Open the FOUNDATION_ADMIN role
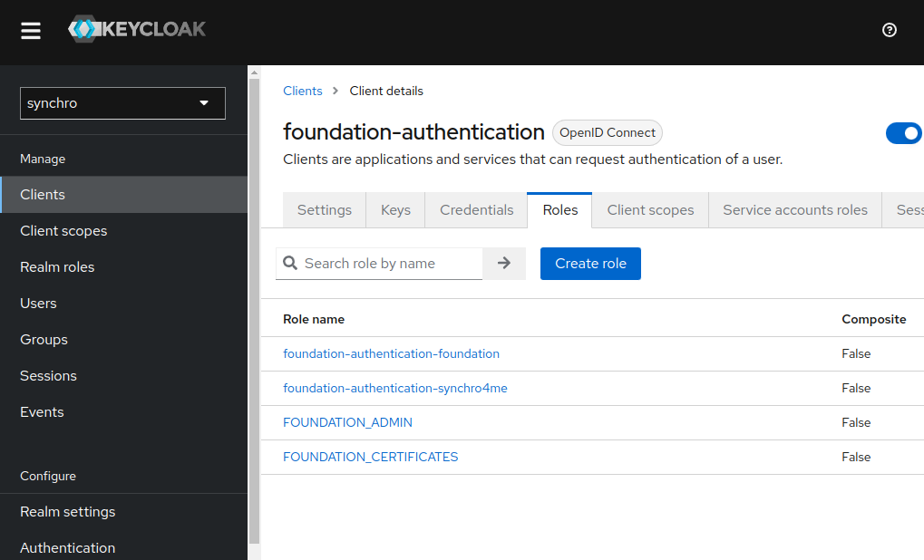Screen dimensions: 924x560 click(x=348, y=422)
